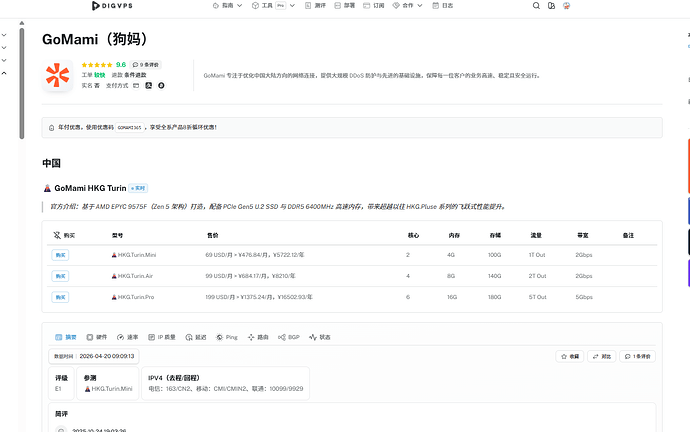Click HKG.Turin.Pro model name
The height and width of the screenshot is (432, 690).
point(133,297)
